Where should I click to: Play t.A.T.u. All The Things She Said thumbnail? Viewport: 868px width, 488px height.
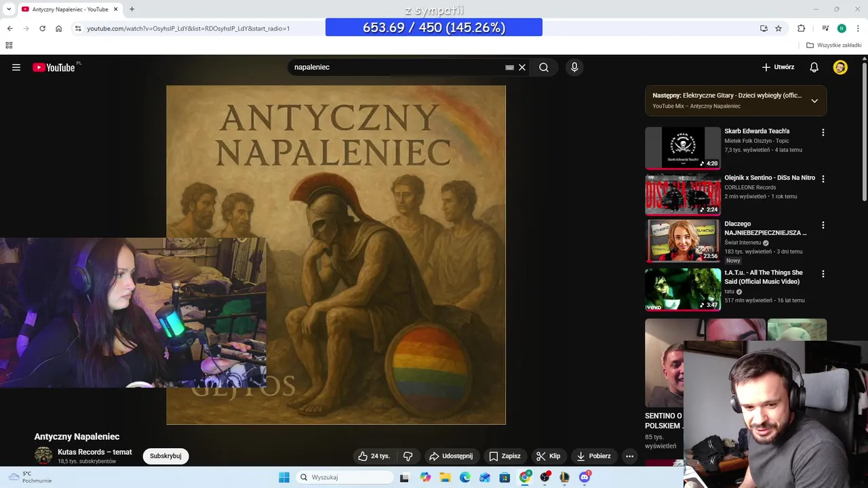point(682,289)
